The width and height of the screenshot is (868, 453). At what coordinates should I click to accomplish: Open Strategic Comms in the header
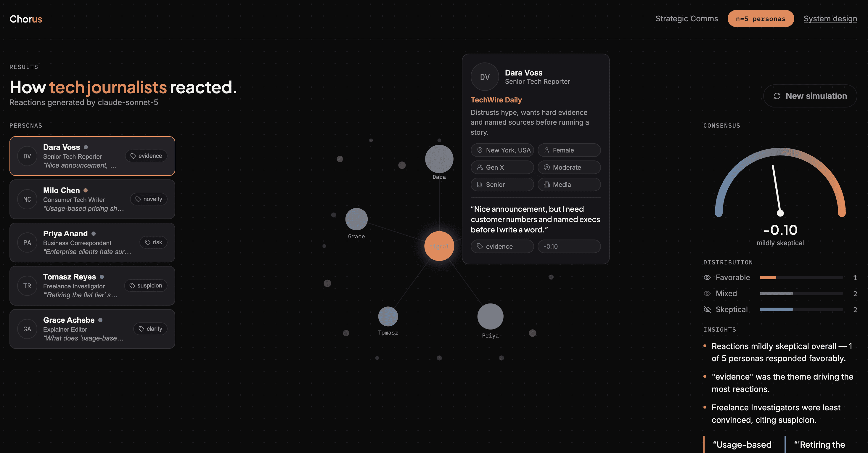coord(687,19)
